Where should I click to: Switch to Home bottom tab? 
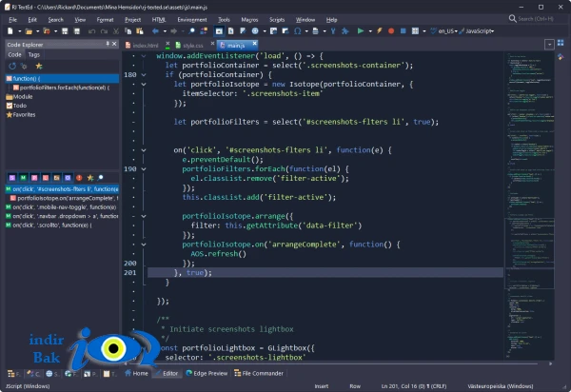tap(136, 373)
